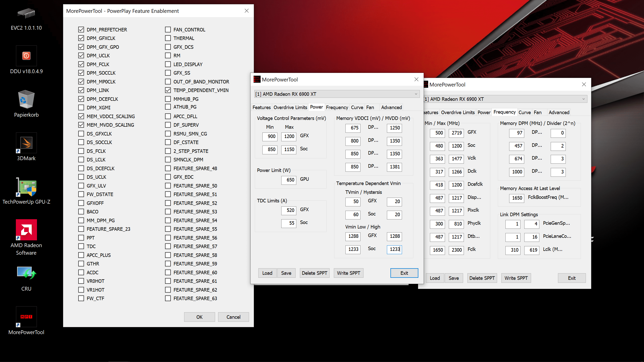Toggle the DPM_XGMI checkbox

81,108
